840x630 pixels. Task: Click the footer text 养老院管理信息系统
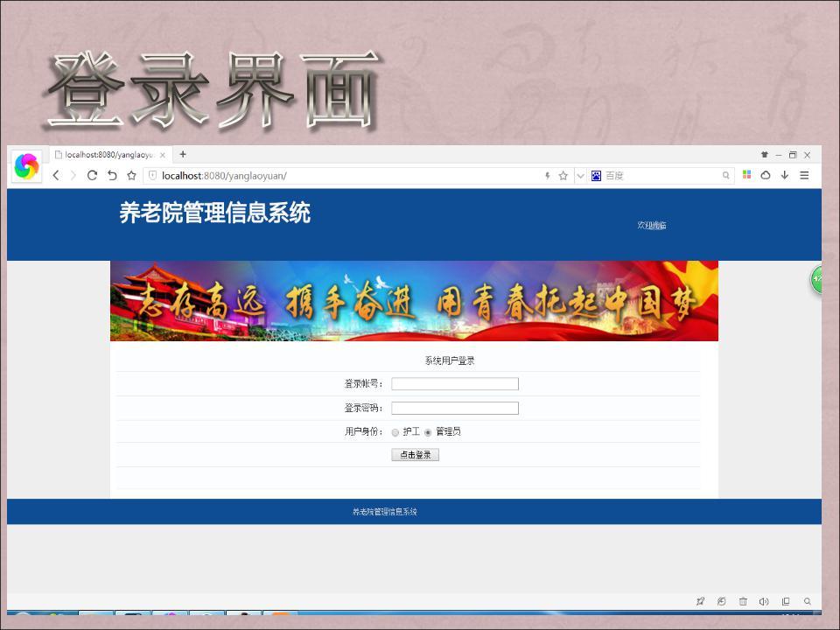(x=385, y=512)
